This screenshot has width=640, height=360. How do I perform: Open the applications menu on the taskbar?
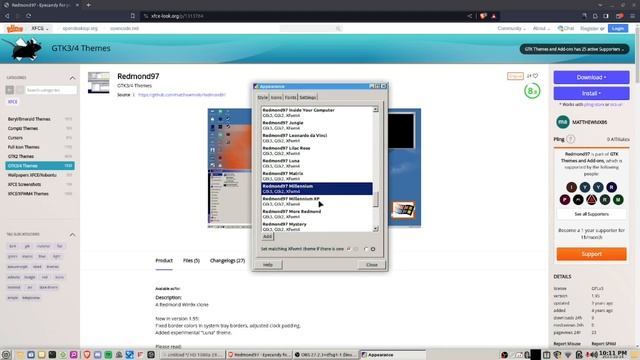coord(6,355)
